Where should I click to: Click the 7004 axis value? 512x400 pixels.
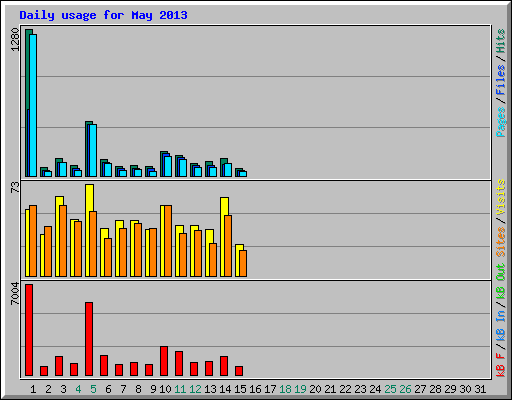15,294
